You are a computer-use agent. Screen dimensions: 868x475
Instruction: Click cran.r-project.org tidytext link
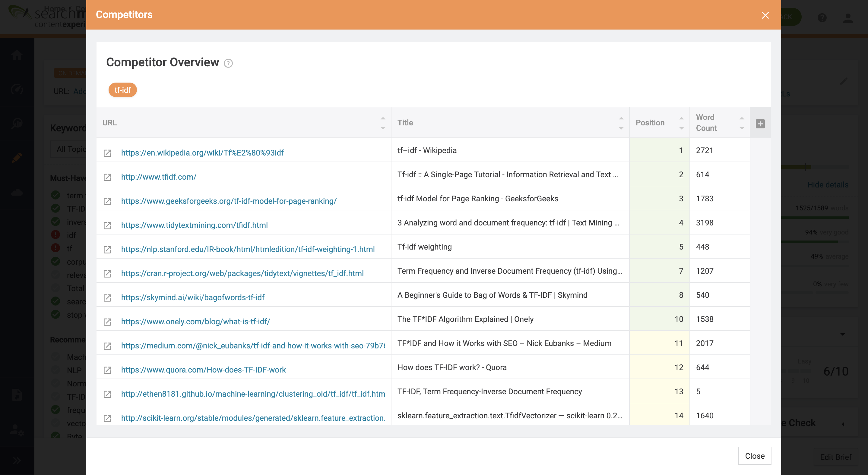coord(242,273)
